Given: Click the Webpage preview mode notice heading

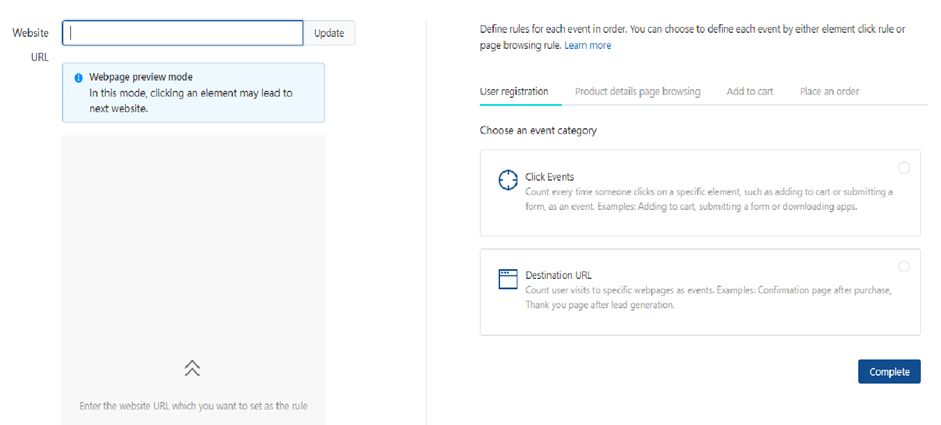Looking at the screenshot, I should 141,77.
